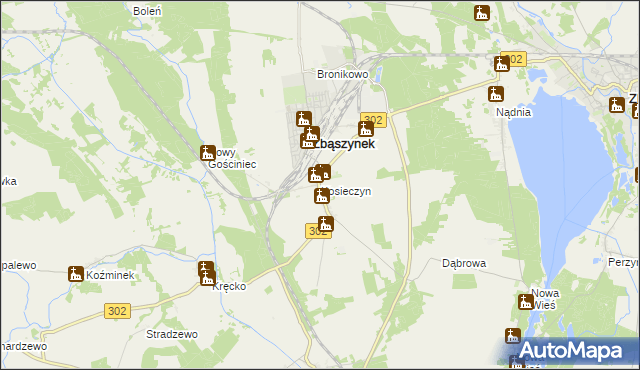Select the Kręcko place label
This screenshot has width=640, height=370.
tap(229, 286)
